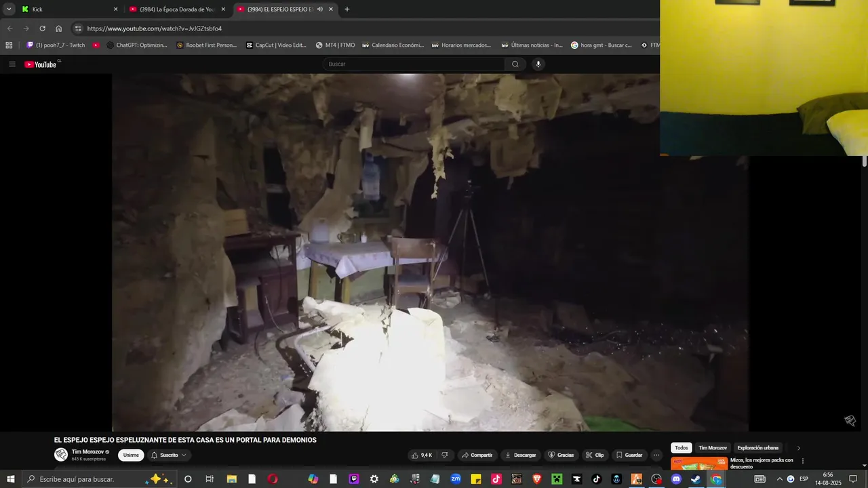The image size is (868, 488).
Task: Select the Exploración urbana filter chip
Action: (757, 448)
